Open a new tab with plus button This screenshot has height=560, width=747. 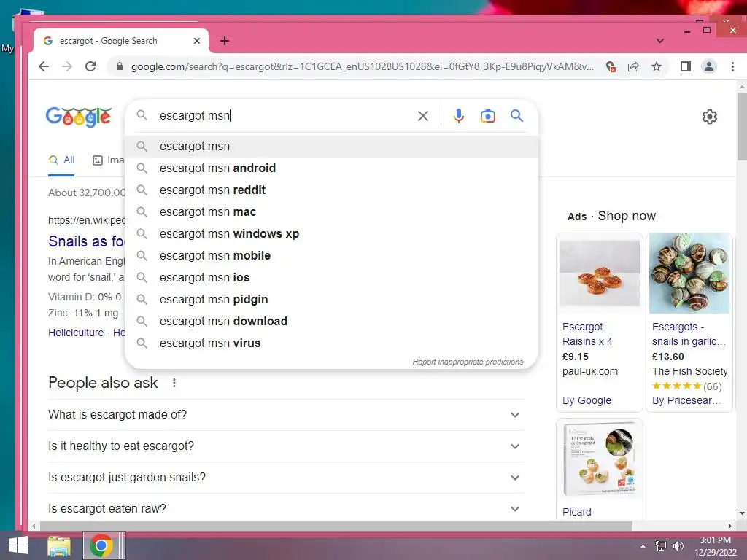click(225, 41)
